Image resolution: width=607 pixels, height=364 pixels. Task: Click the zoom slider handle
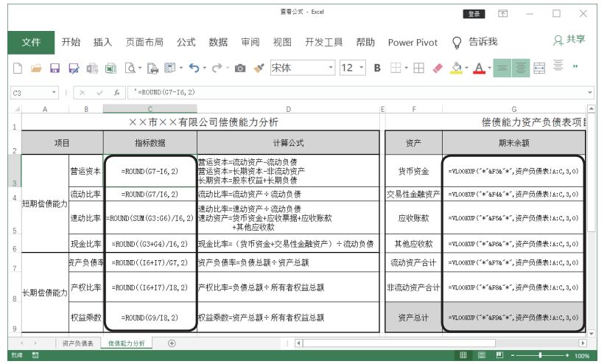click(540, 355)
